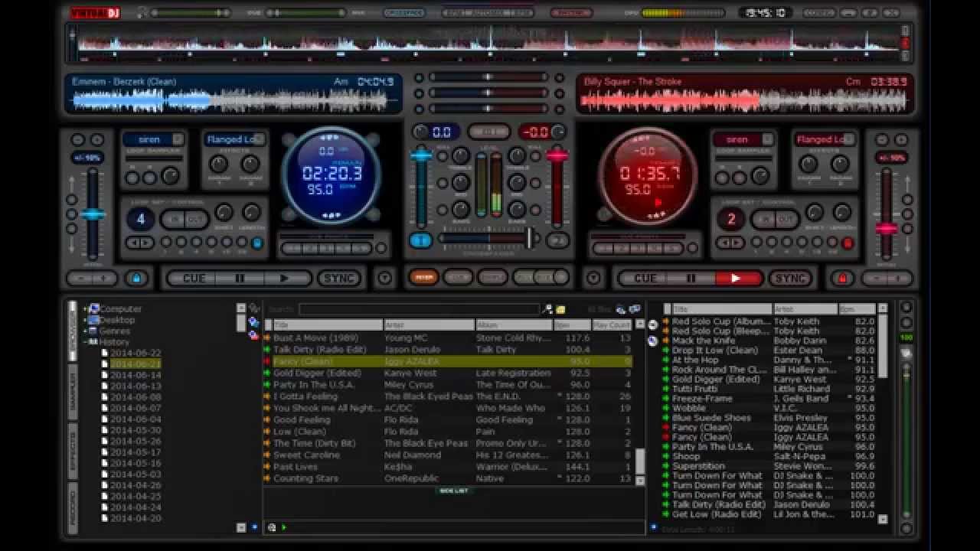The image size is (980, 551).
Task: Click the Billy Squier - The Stroke waveform
Action: (745, 100)
